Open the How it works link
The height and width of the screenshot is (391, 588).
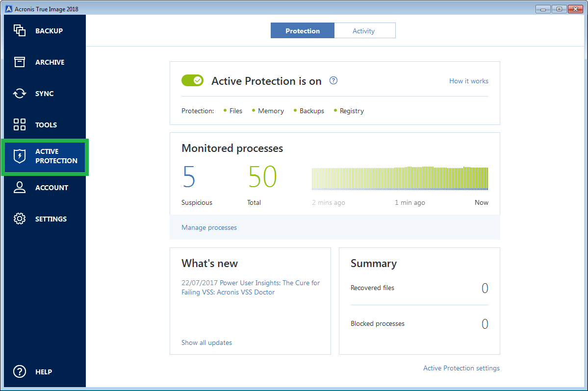pos(469,81)
